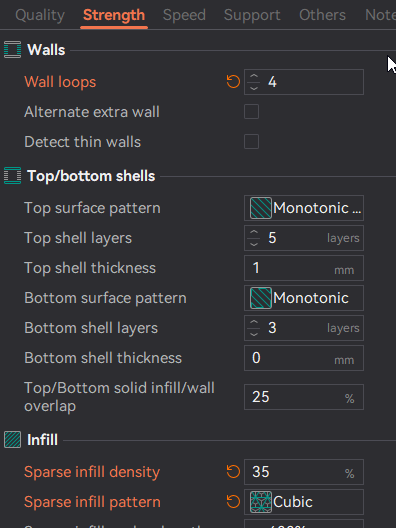The width and height of the screenshot is (396, 528).
Task: Decrease the Wall loops value
Action: tap(254, 88)
